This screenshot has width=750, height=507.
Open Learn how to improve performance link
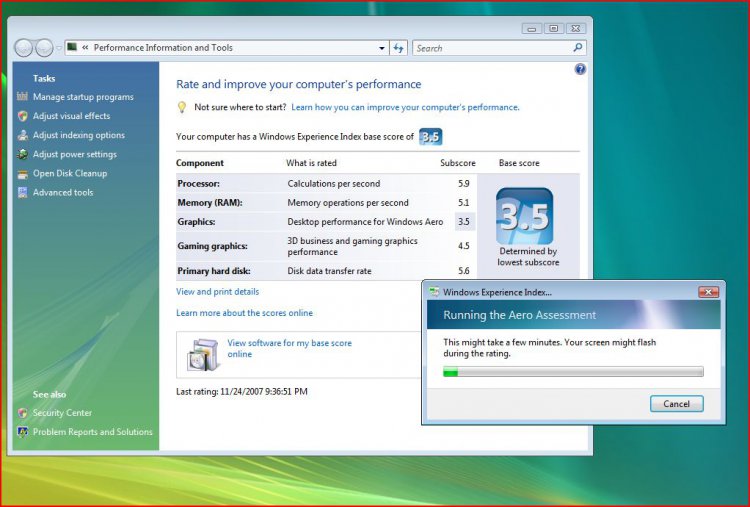(405, 107)
